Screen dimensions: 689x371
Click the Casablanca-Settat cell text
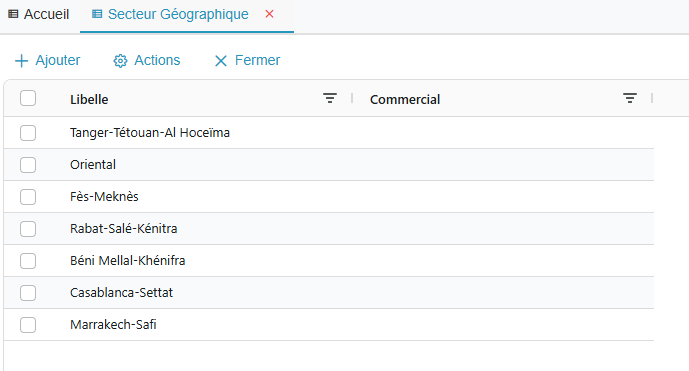121,293
